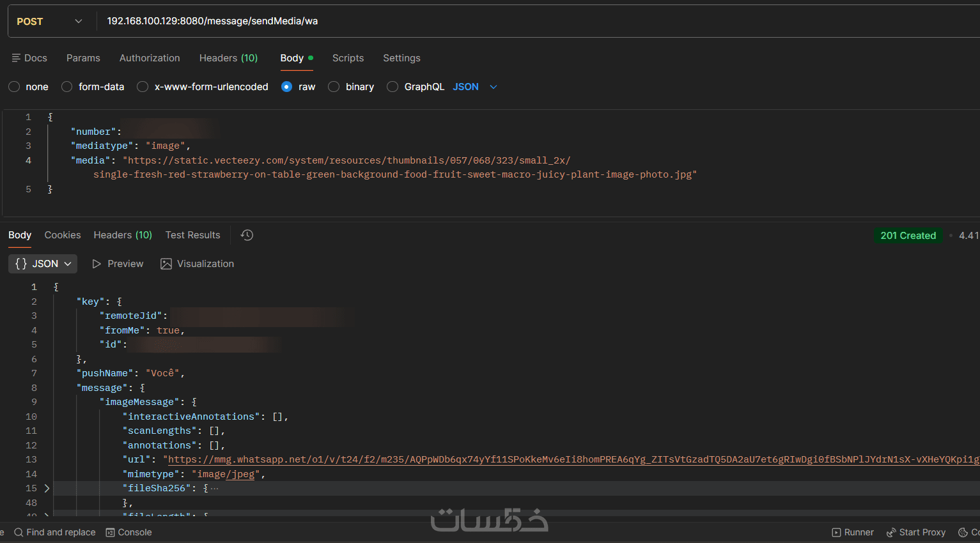Screen dimensions: 980x543
Task: Click the "scanLengths" key in response
Action: point(160,431)
